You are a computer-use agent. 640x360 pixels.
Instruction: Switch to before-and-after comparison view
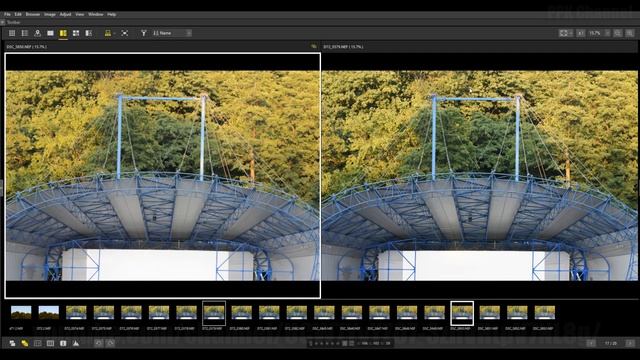[89, 33]
